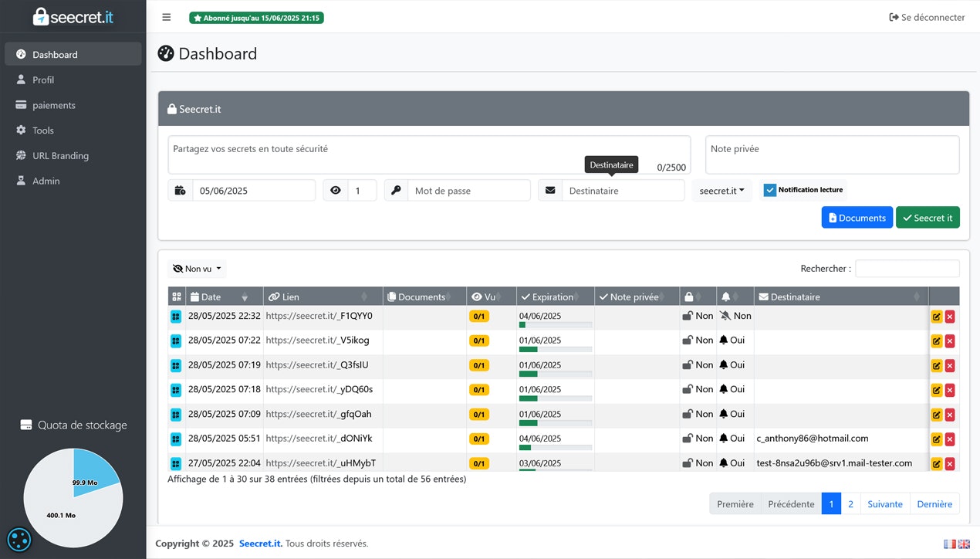Viewport: 980px width, 559px height.
Task: Edit the _F1QYY0 entry with yellow pencil icon
Action: pos(937,317)
